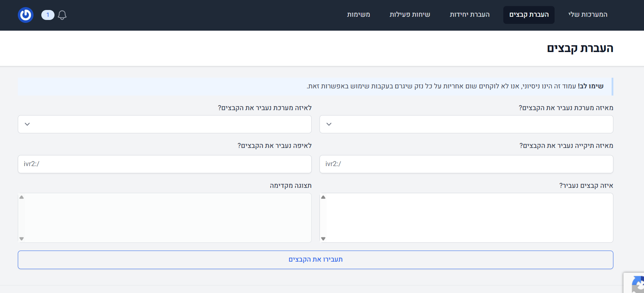
Task: Select the העברת קבצים tab
Action: tap(529, 15)
